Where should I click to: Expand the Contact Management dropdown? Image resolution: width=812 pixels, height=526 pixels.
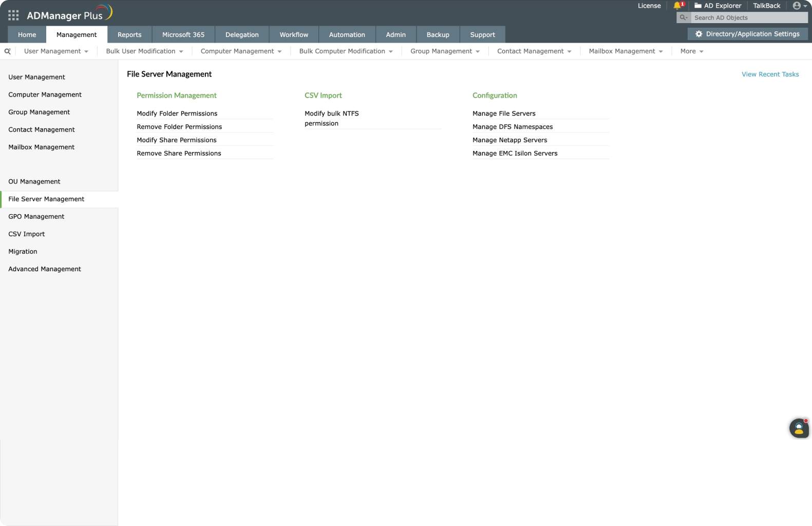click(534, 51)
